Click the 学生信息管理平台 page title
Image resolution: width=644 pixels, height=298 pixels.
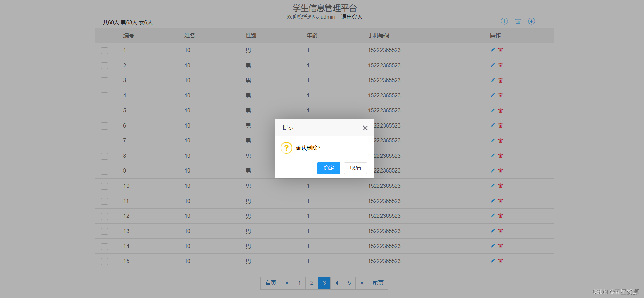325,8
